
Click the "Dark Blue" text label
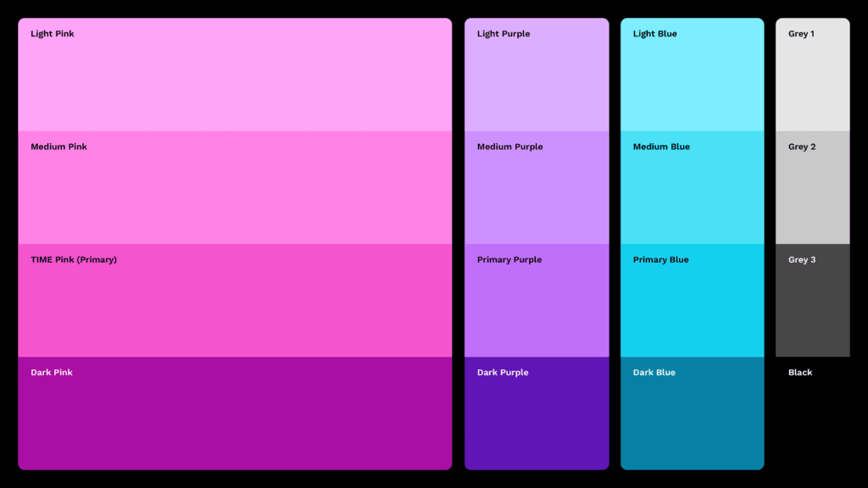654,373
